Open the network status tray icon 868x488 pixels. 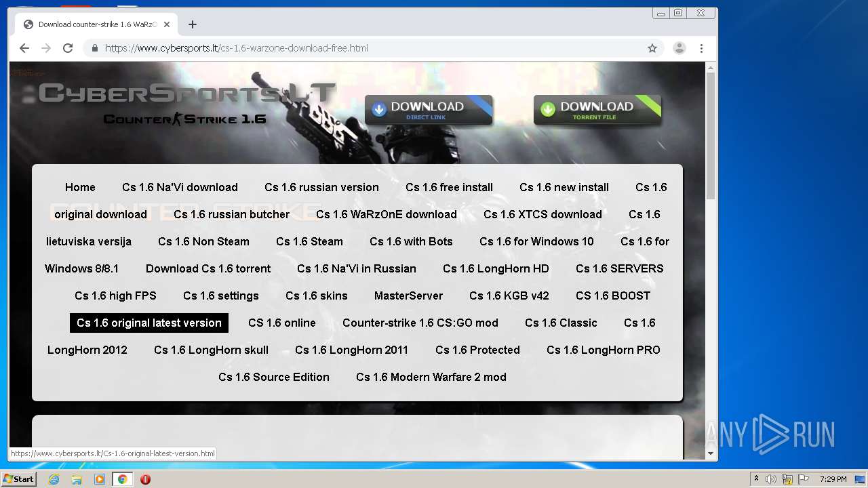(787, 479)
